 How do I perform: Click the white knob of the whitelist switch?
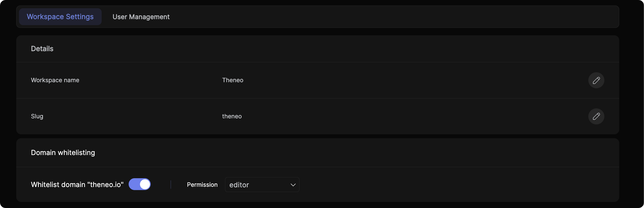pyautogui.click(x=145, y=184)
